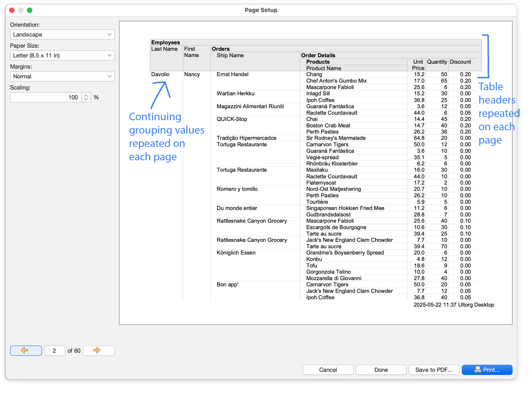Viewport: 532px width, 395px height.
Task: Click the Bon app' ship name
Action: click(x=227, y=284)
